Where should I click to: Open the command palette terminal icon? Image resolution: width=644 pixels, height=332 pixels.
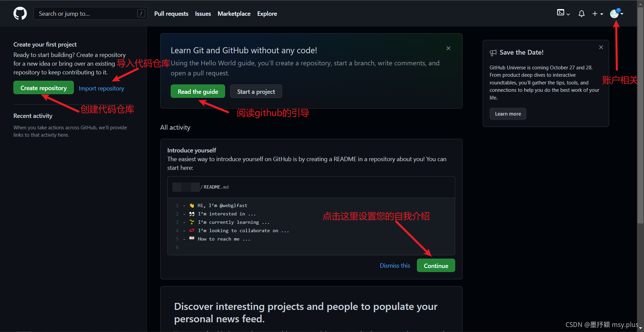point(560,13)
